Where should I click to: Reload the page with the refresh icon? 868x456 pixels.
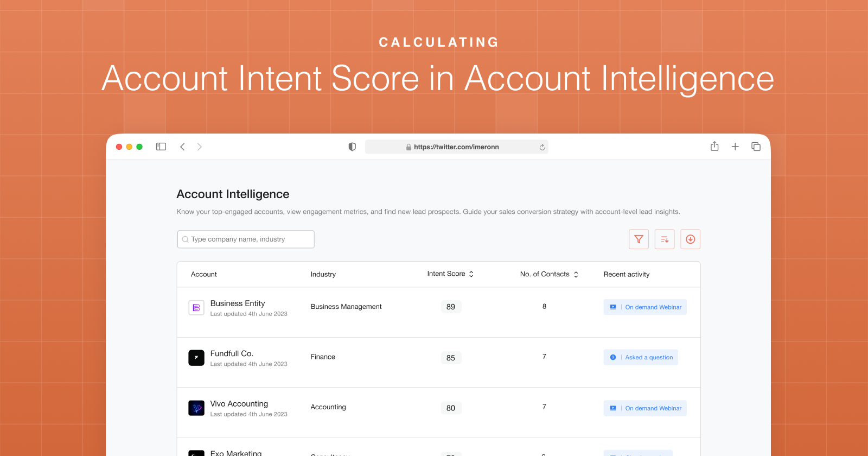click(x=542, y=147)
